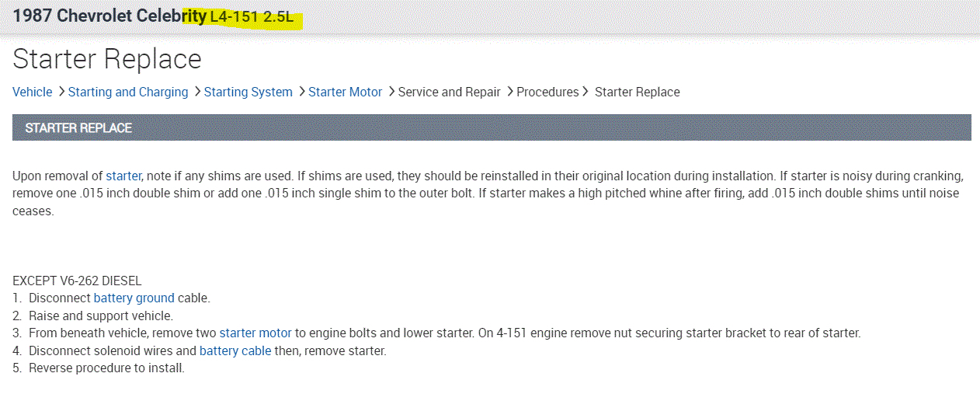
Task: Select Service and Repair breadcrumb item
Action: (x=449, y=92)
